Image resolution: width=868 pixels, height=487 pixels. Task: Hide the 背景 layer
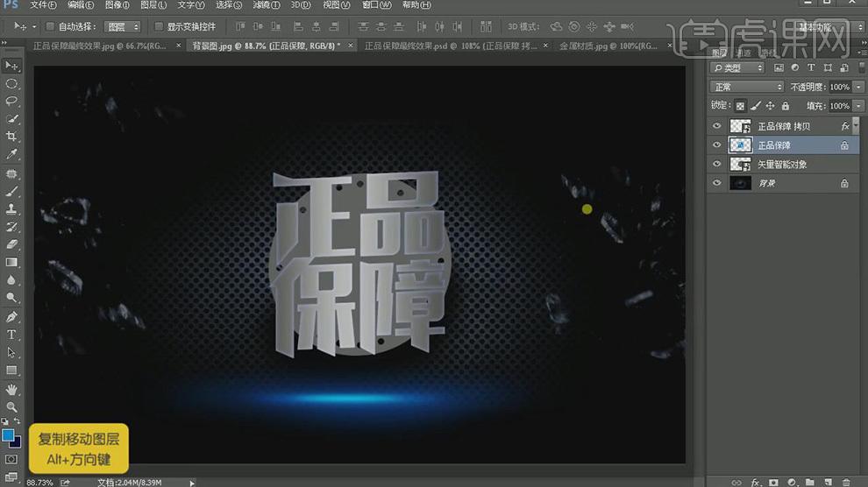point(717,183)
